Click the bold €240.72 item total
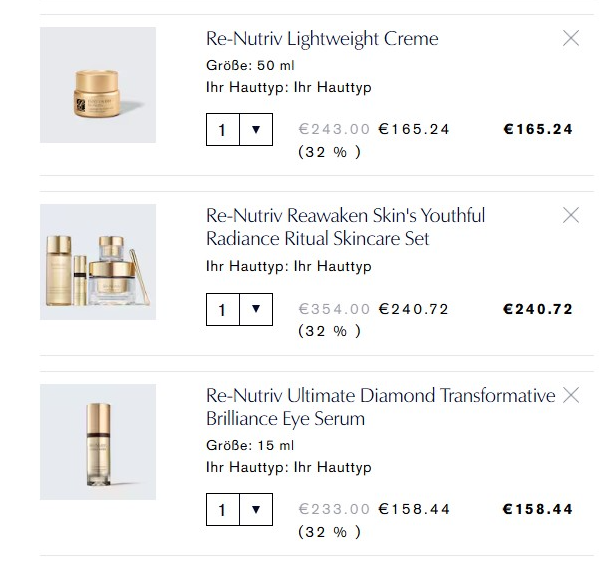 coord(537,309)
